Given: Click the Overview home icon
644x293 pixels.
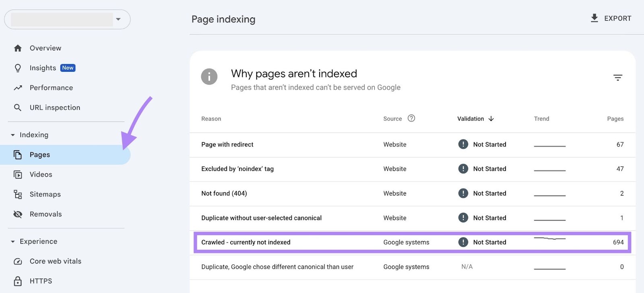Looking at the screenshot, I should point(18,48).
